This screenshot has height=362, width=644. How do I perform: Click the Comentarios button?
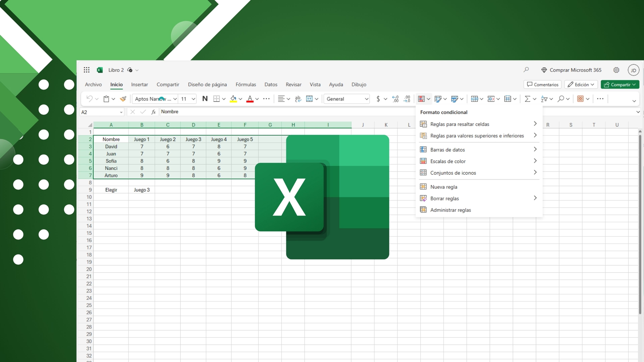(542, 84)
